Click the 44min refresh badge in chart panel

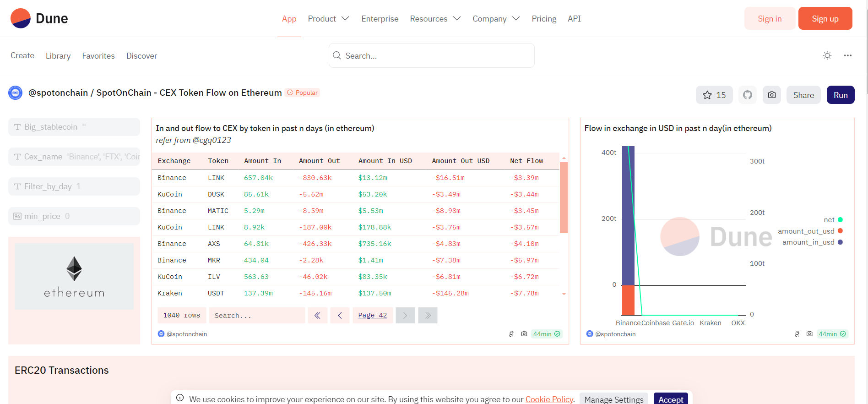832,334
